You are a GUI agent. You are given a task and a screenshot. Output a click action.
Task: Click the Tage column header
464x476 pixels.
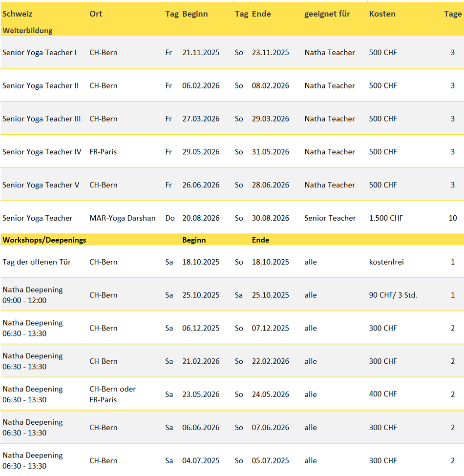(x=452, y=14)
